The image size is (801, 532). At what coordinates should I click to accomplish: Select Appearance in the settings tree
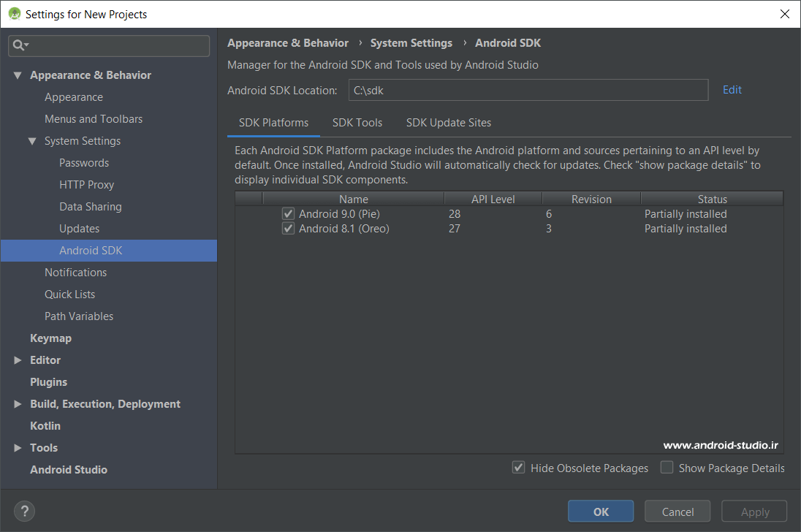pyautogui.click(x=74, y=97)
